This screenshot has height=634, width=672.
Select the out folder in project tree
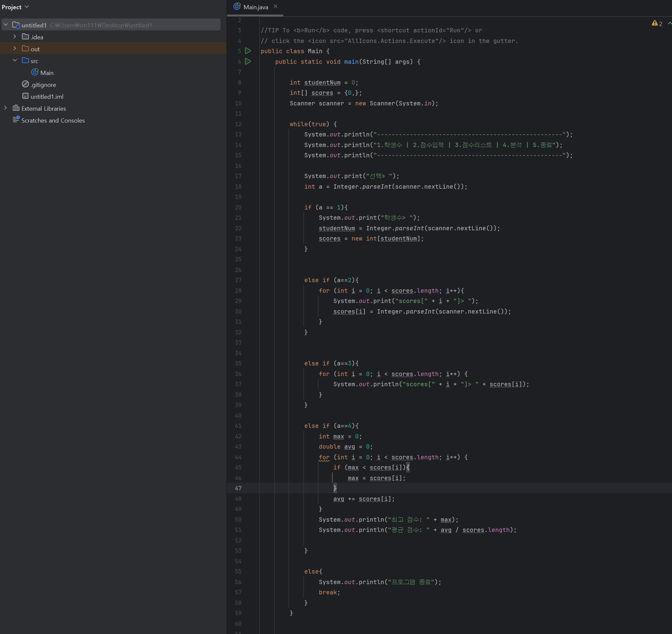(35, 49)
